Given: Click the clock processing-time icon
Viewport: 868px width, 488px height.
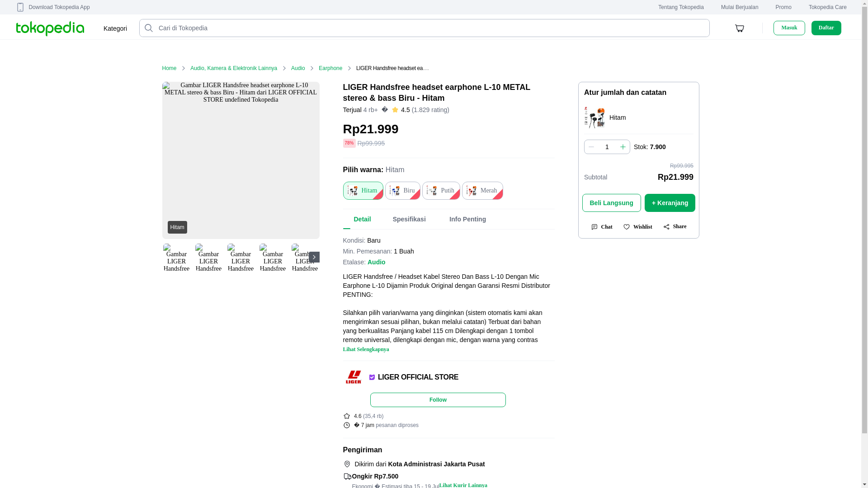Looking at the screenshot, I should pos(347,425).
